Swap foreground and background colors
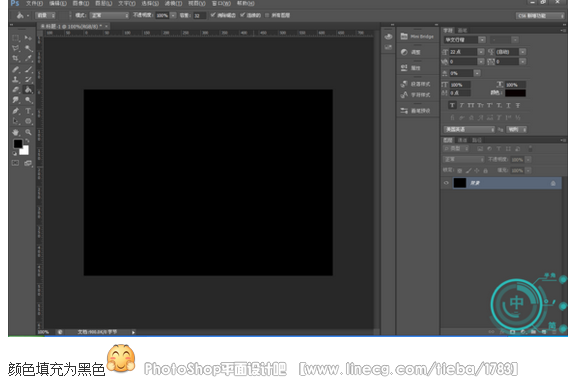 coord(27,140)
